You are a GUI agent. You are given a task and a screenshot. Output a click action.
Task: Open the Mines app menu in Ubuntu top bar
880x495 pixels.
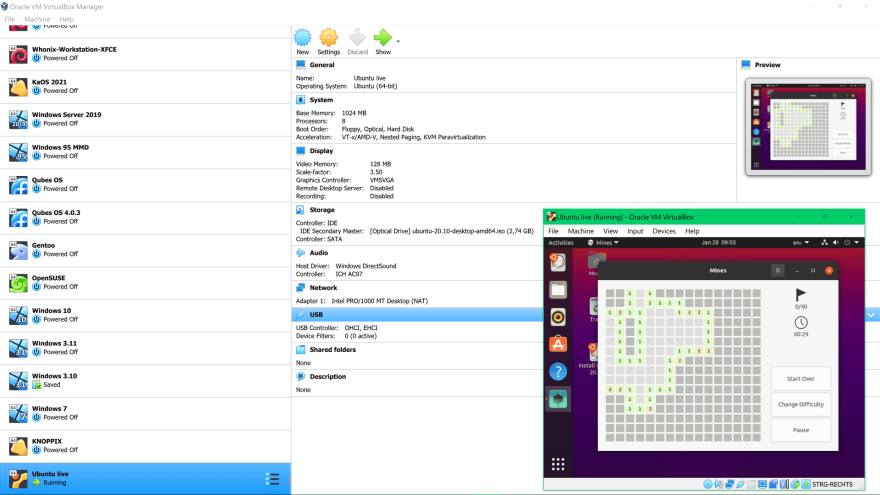[x=603, y=243]
